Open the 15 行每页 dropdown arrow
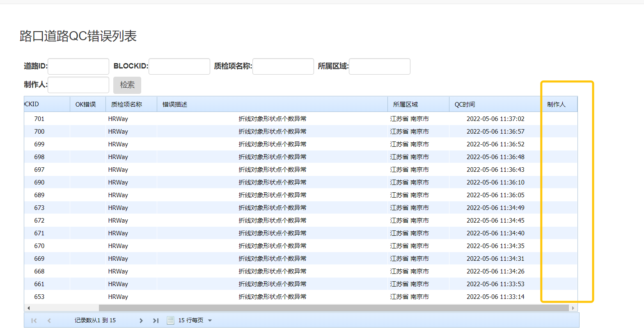 210,321
